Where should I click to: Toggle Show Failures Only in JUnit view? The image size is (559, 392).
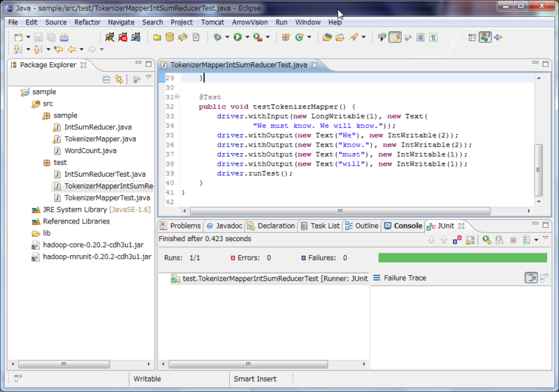[457, 240]
